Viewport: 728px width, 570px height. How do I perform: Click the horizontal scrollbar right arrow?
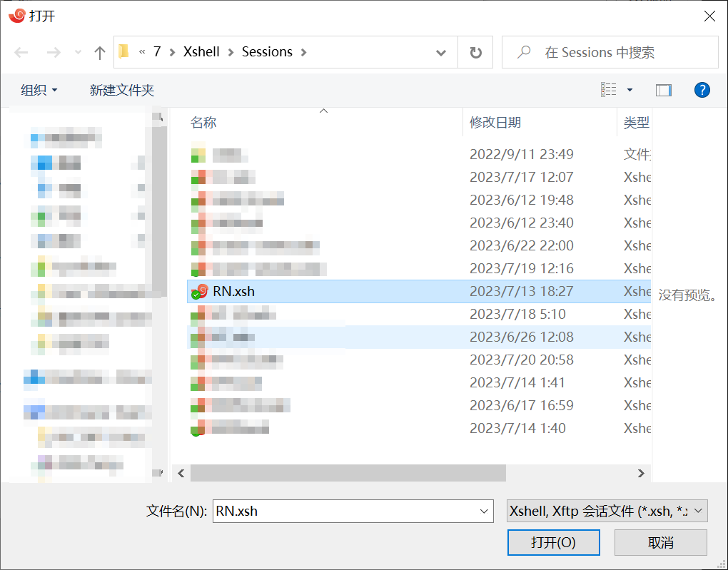tap(641, 473)
